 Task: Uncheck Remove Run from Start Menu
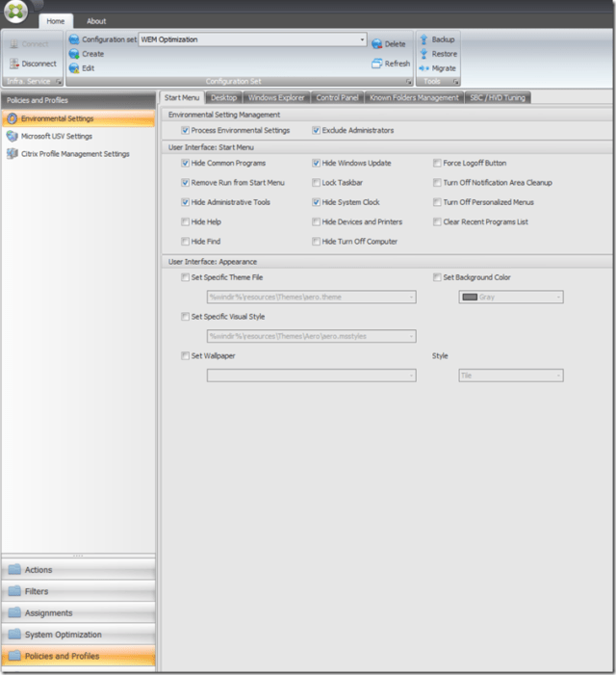[x=186, y=183]
